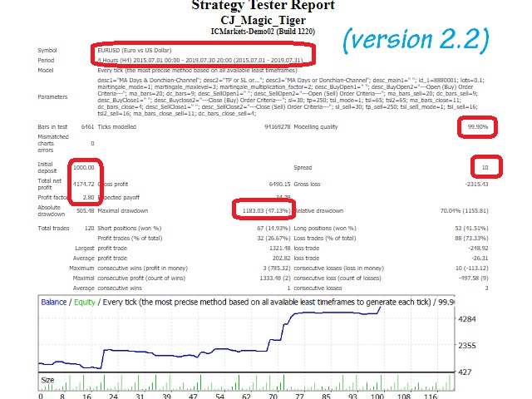Viewport: 532px width, 399px height.
Task: Select the 6490.15 gross profit value
Action: pyautogui.click(x=279, y=184)
